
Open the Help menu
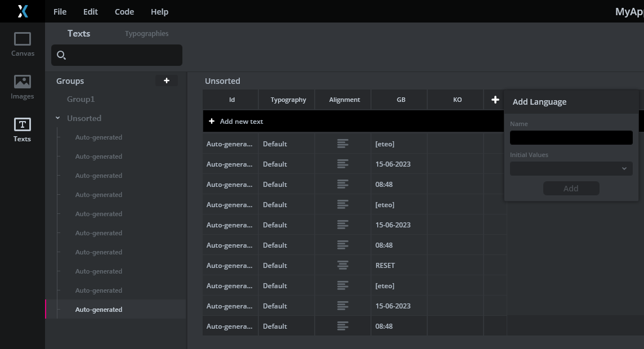point(159,11)
